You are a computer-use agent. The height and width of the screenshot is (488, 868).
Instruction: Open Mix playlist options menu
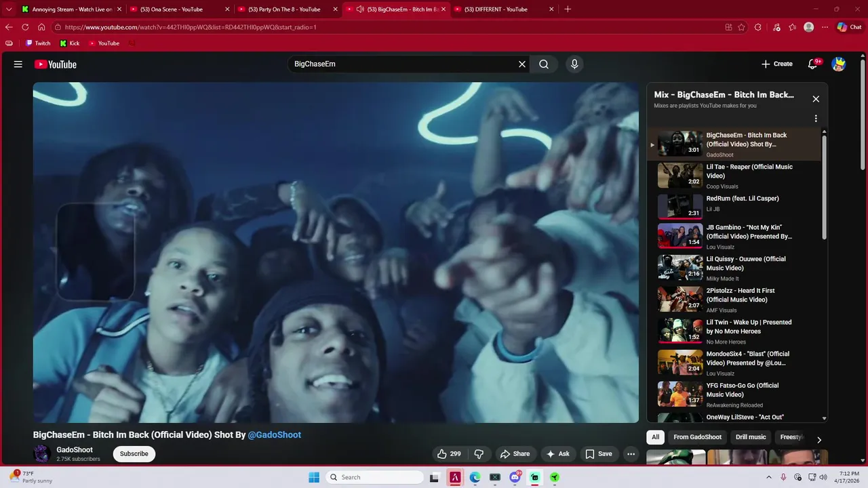tap(816, 119)
